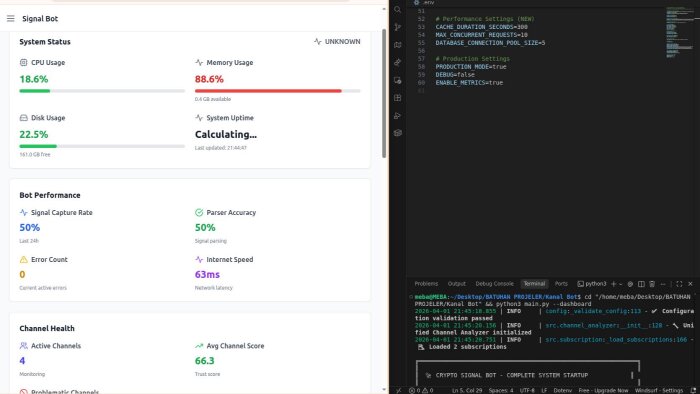Click the 22.5% disk value
Viewport: 700px width, 394px height.
(33, 134)
